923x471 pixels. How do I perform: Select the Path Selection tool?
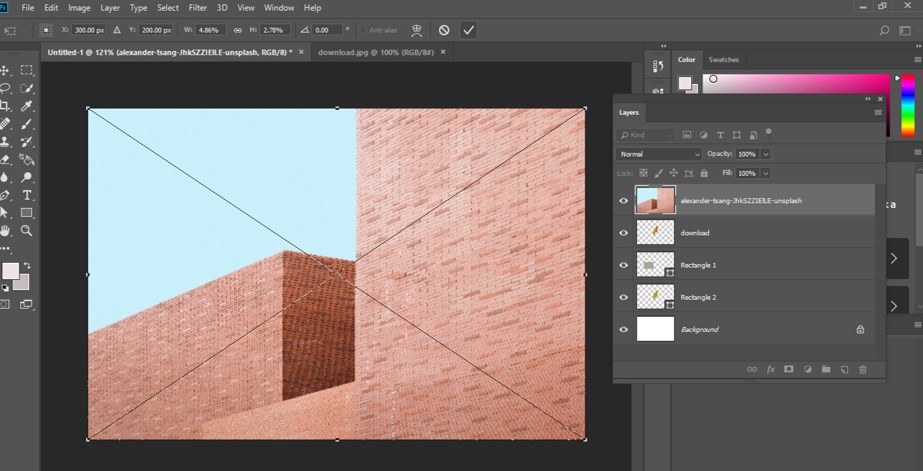[5, 213]
